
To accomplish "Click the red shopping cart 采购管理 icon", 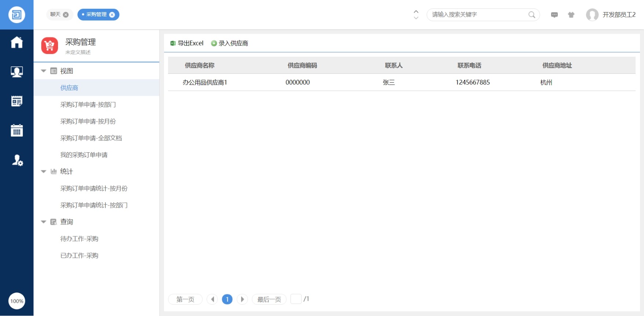I will tap(50, 46).
